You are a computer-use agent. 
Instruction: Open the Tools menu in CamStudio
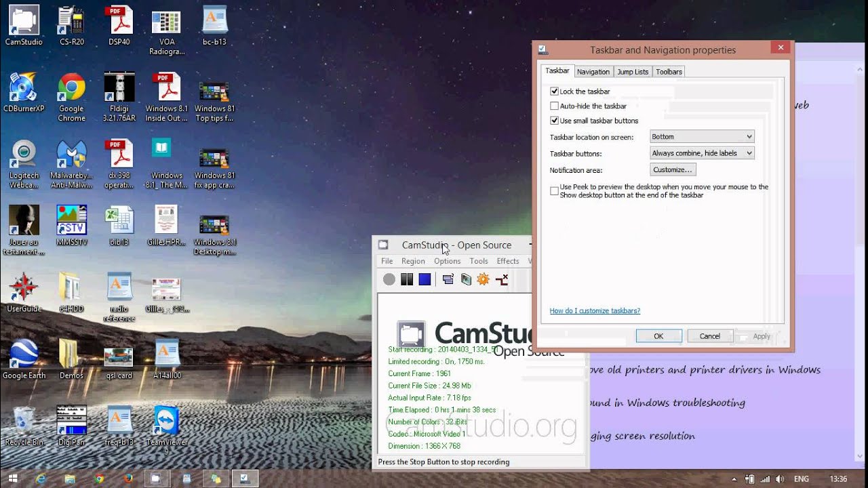tap(479, 261)
